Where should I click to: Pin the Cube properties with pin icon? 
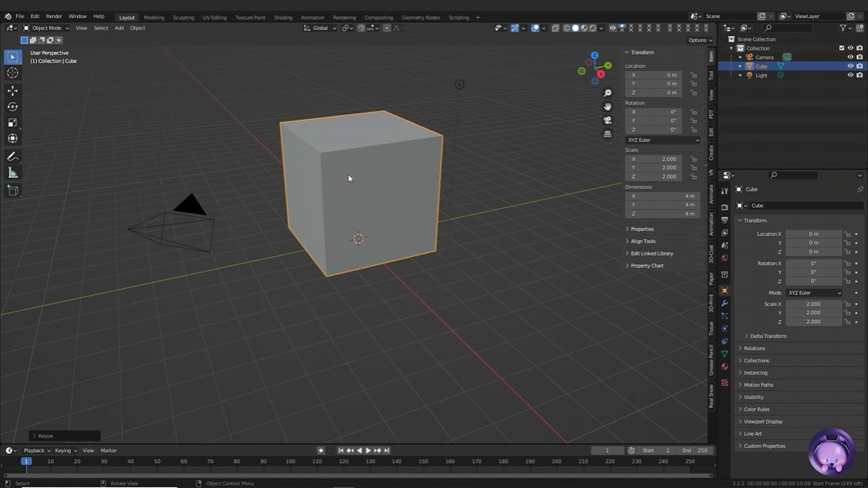[860, 189]
